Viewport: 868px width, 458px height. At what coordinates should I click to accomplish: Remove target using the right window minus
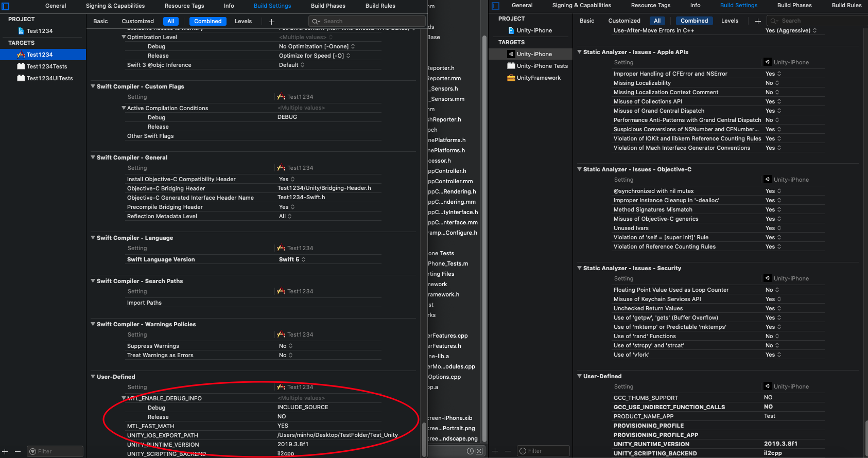(508, 451)
